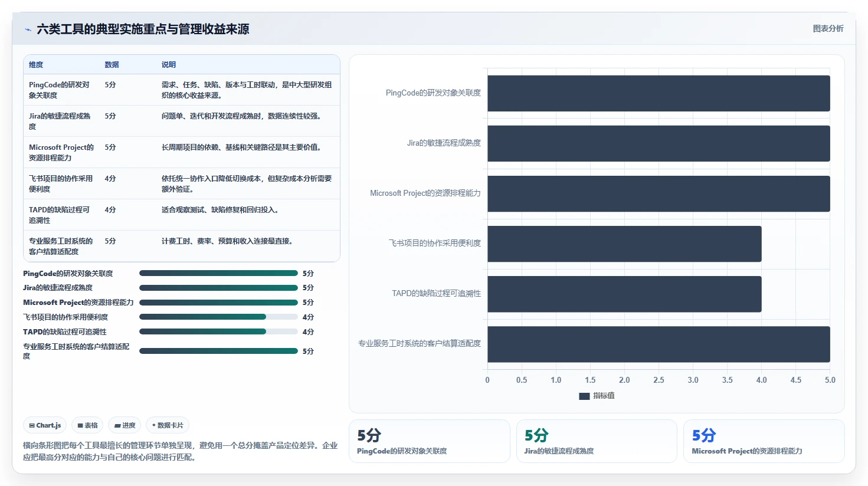
Task: Click the 指标值 legend label
Action: pyautogui.click(x=604, y=396)
